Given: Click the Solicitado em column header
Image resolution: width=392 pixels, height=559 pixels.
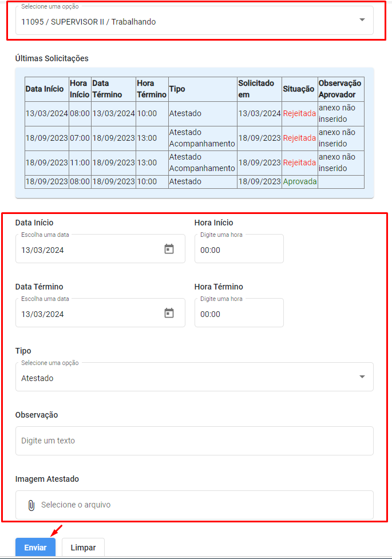Looking at the screenshot, I should pyautogui.click(x=259, y=89).
